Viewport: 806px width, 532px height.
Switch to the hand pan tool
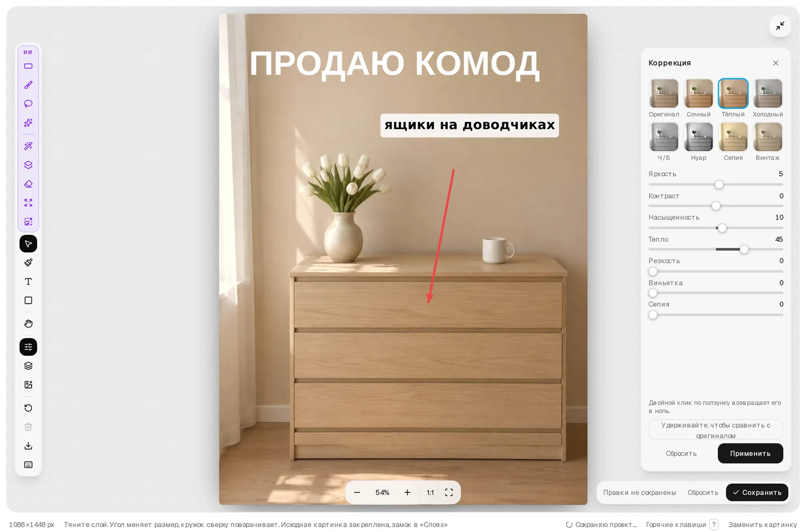[28, 323]
